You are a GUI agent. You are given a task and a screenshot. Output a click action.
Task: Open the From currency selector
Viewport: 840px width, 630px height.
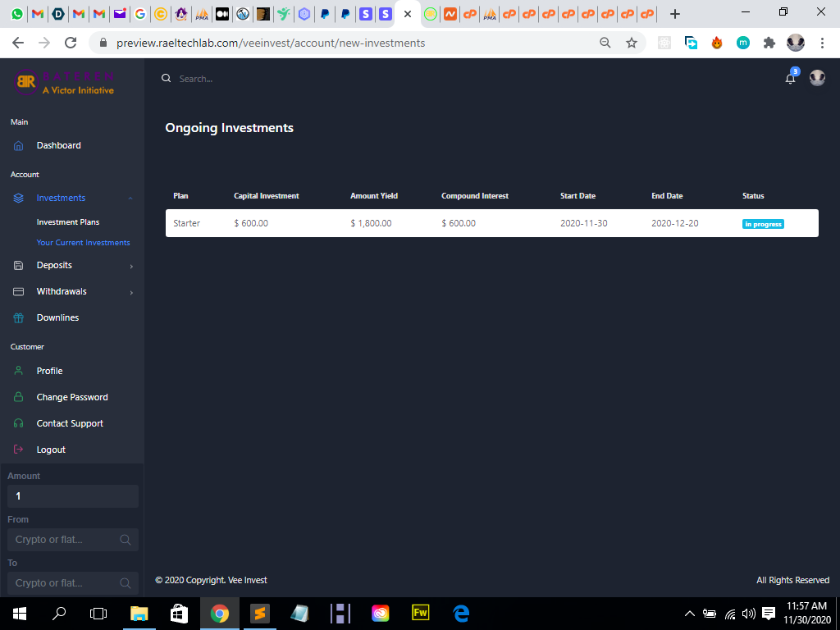click(x=73, y=540)
